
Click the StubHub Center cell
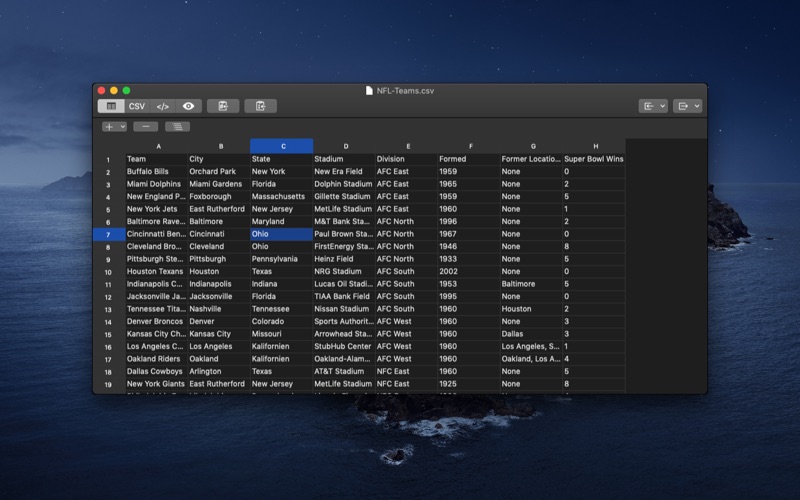(344, 346)
